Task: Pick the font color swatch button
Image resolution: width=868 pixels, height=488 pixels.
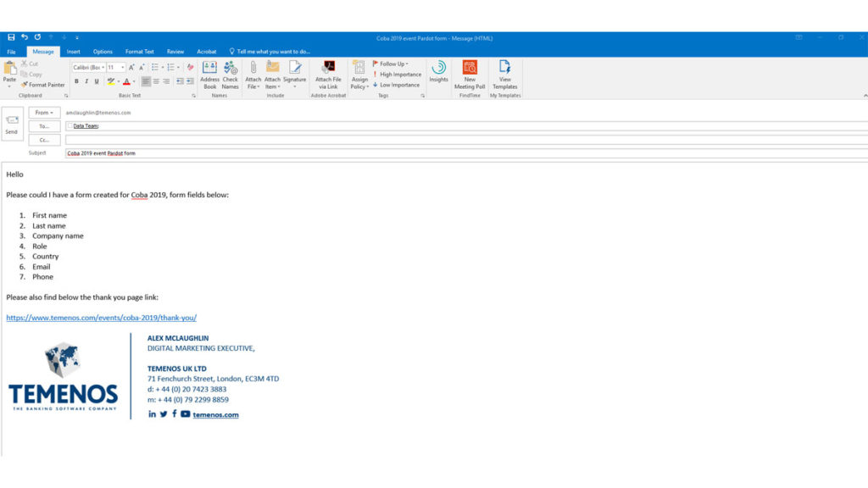Action: (x=125, y=81)
